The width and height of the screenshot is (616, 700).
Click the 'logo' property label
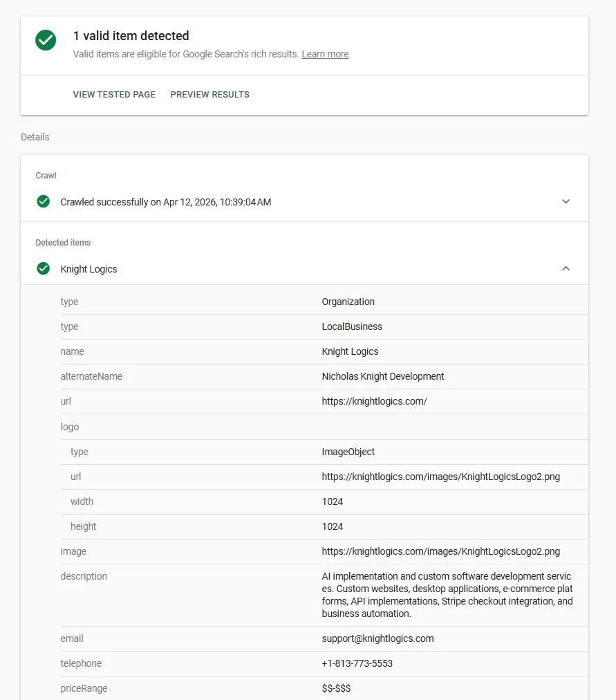70,427
